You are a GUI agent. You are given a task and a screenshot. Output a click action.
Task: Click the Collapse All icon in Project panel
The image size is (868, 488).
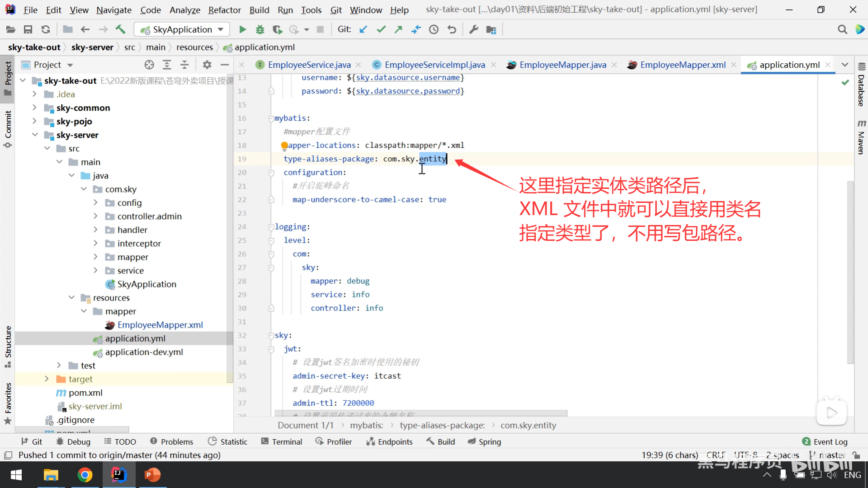[x=184, y=65]
